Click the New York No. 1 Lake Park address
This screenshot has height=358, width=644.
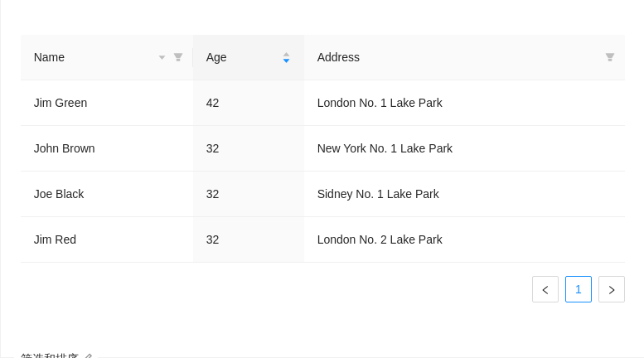click(x=385, y=148)
